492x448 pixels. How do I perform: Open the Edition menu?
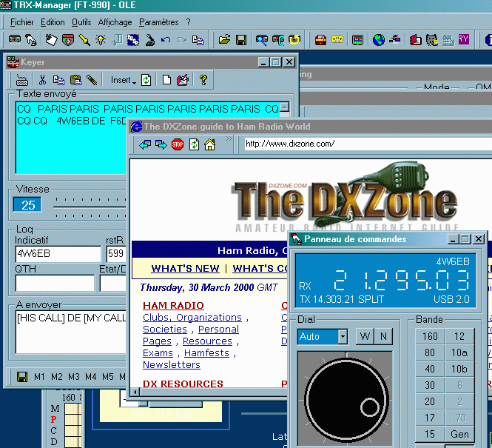53,22
